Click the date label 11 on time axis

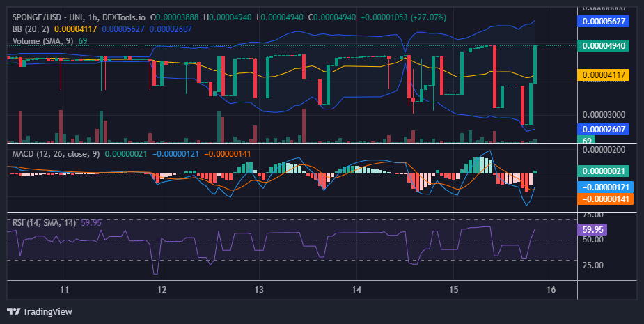[x=65, y=289]
